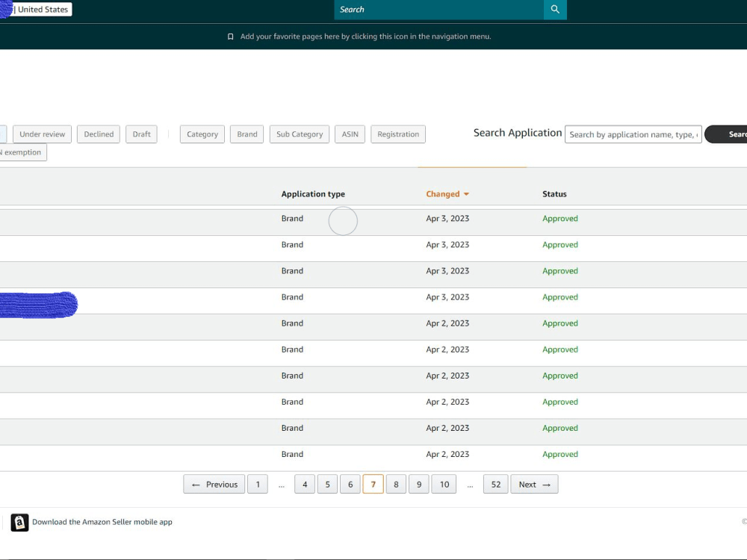Image resolution: width=747 pixels, height=560 pixels.
Task: Sort by the Changed column header
Action: pos(442,194)
